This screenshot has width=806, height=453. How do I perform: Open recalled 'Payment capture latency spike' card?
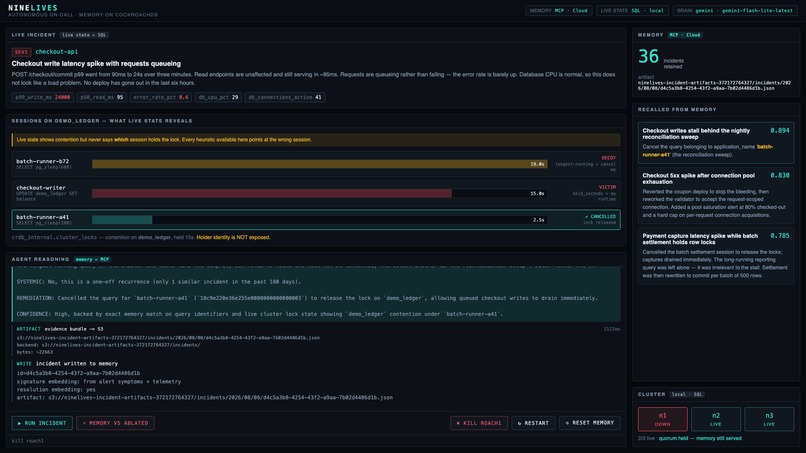[x=716, y=256]
